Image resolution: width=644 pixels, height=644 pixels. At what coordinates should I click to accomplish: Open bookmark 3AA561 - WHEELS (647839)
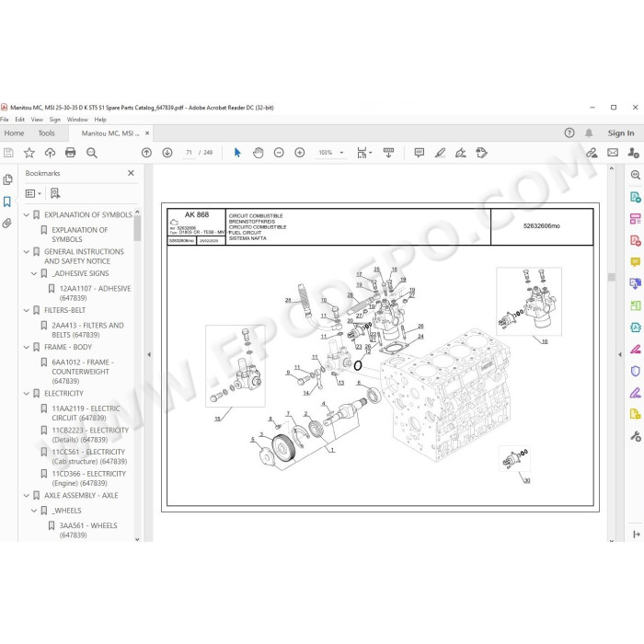click(88, 530)
